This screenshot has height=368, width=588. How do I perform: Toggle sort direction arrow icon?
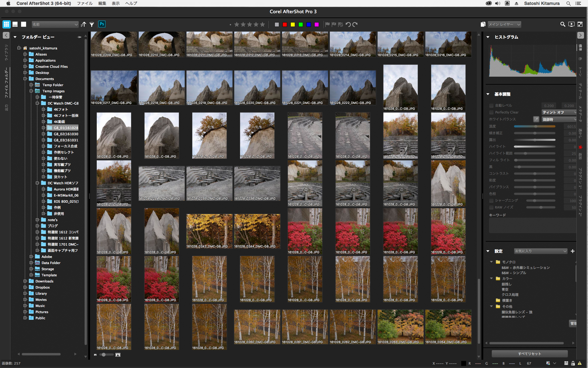click(83, 25)
